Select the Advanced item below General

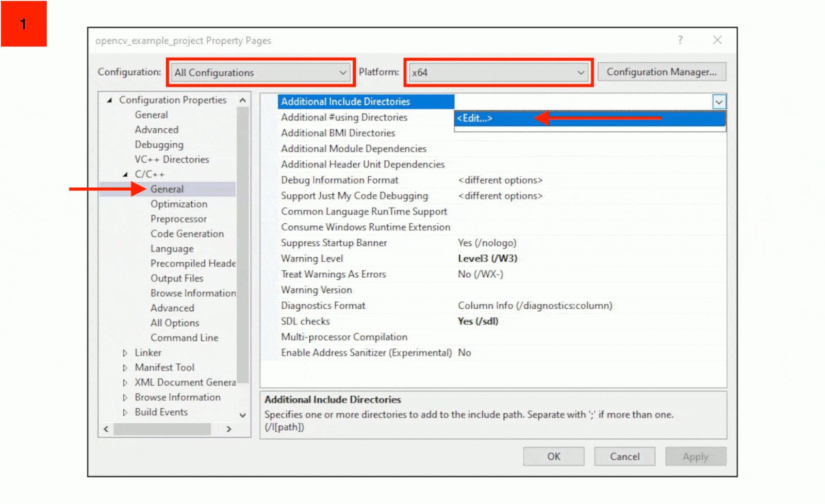(156, 130)
